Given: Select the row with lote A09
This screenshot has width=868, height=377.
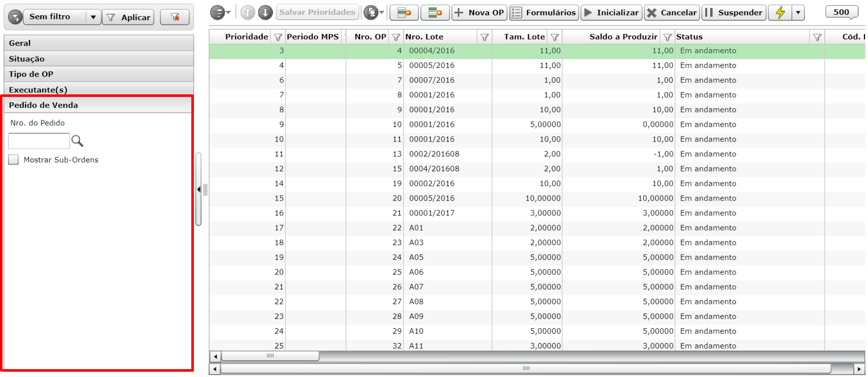Looking at the screenshot, I should coord(537,316).
